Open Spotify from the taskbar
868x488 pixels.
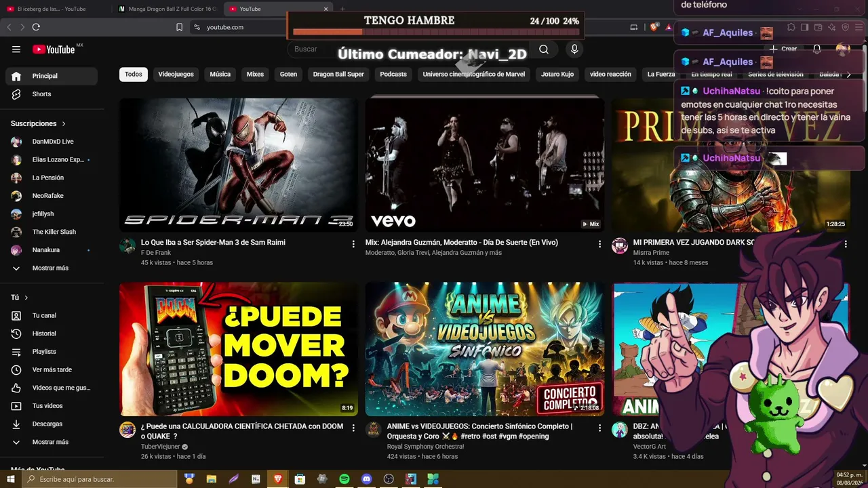pos(344,479)
